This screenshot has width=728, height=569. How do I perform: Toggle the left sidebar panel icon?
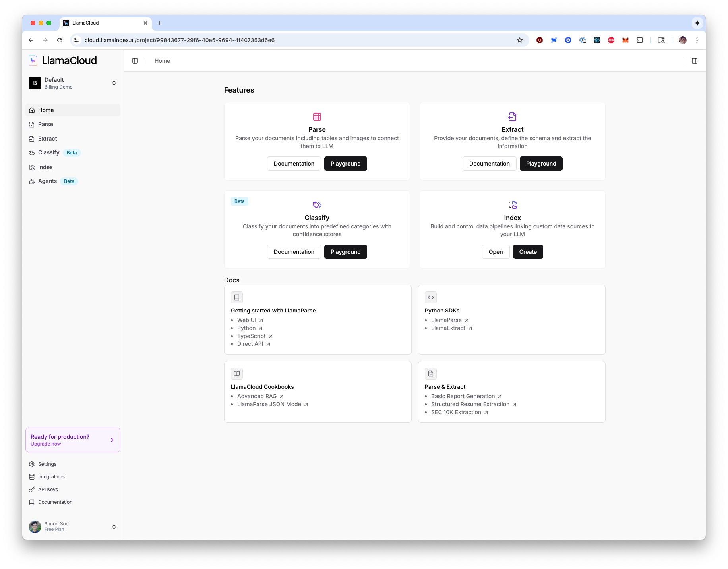(135, 61)
